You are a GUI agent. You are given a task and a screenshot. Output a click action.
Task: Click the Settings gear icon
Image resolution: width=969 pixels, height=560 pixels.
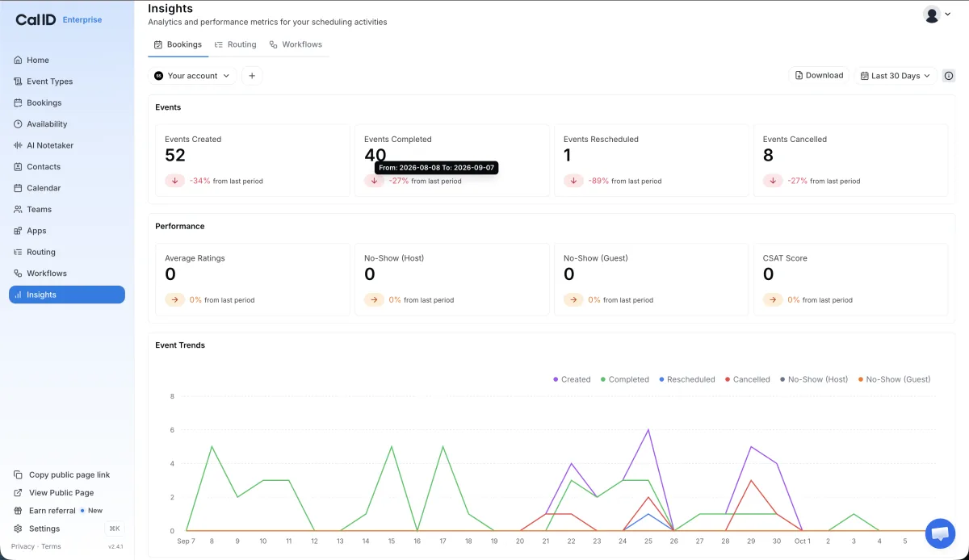(19, 529)
